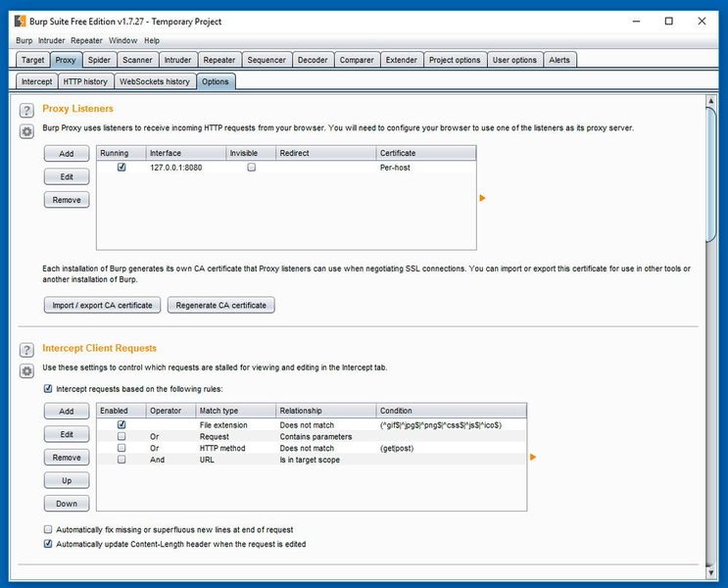This screenshot has width=728, height=588.
Task: Open the Window menu
Action: point(123,40)
